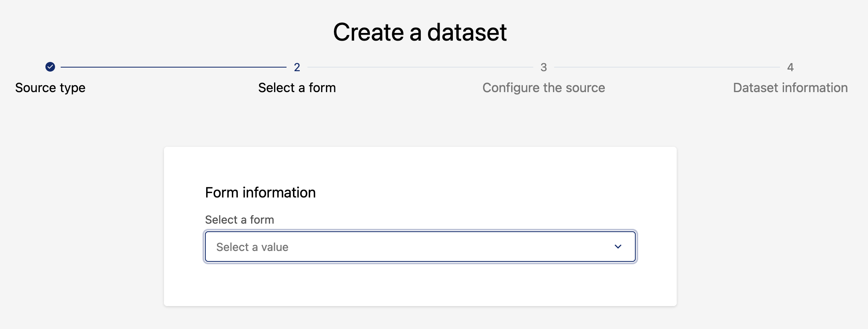This screenshot has height=329, width=868.
Task: Click the chevron arrow in the form dropdown
Action: coord(618,247)
